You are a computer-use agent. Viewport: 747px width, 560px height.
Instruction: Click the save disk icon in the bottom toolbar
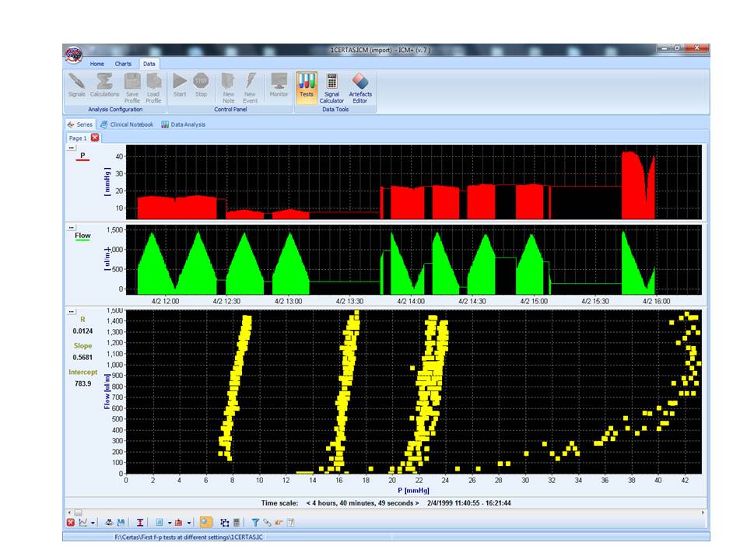point(121,523)
